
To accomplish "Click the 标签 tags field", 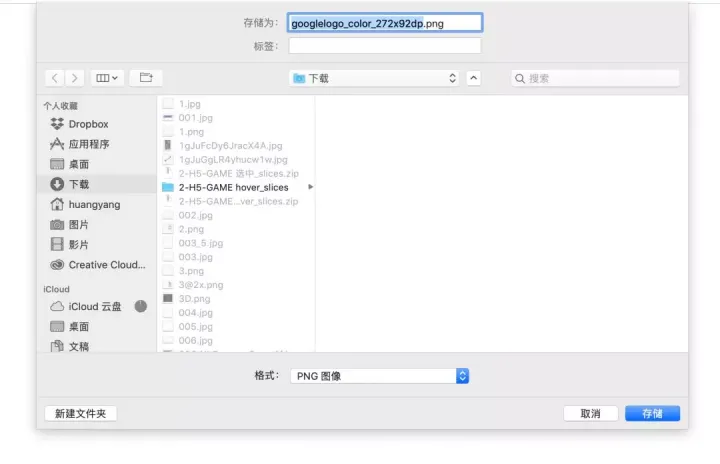I will point(385,46).
